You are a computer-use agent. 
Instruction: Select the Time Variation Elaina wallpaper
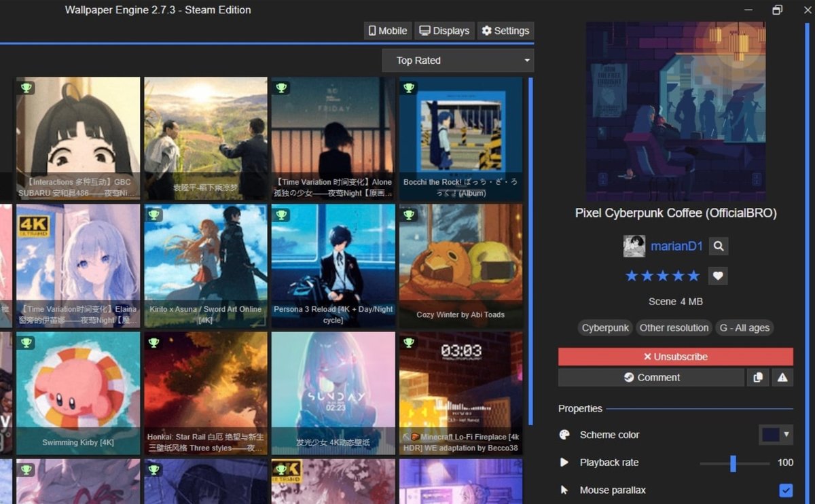(x=78, y=266)
